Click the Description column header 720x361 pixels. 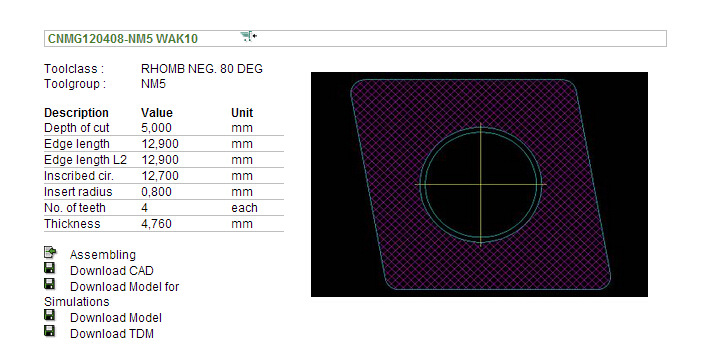pos(76,113)
